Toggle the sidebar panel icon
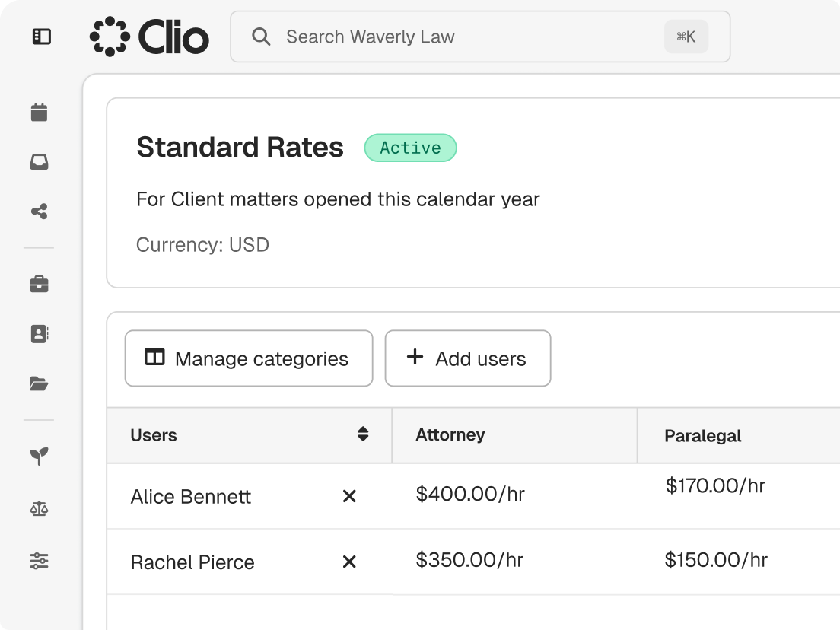This screenshot has width=840, height=630. [41, 37]
